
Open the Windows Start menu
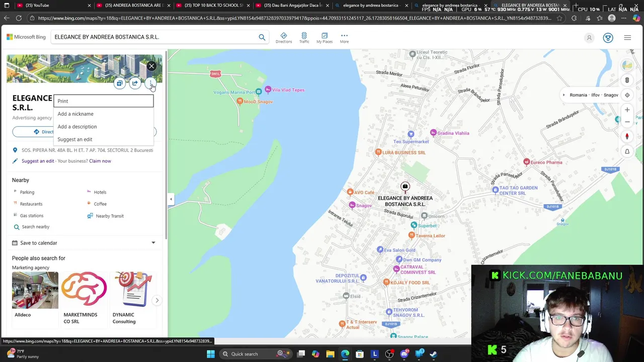[x=211, y=354]
